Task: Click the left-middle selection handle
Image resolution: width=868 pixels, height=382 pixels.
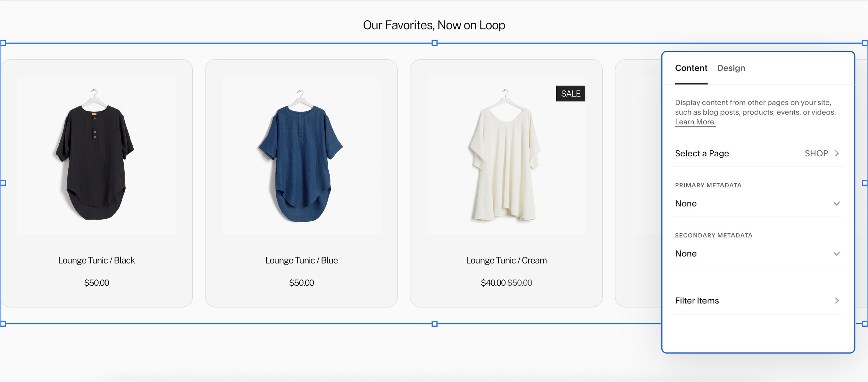Action: (x=3, y=182)
